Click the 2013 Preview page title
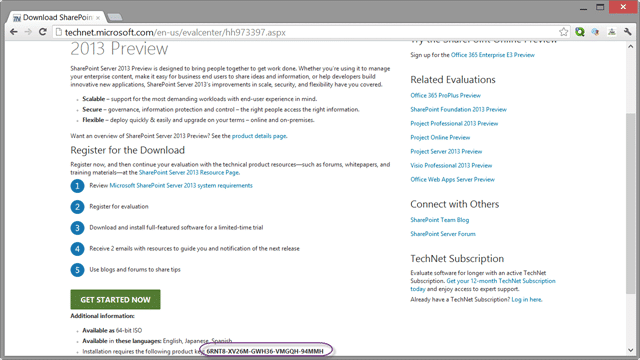Image resolution: width=640 pixels, height=360 pixels. pos(119,49)
